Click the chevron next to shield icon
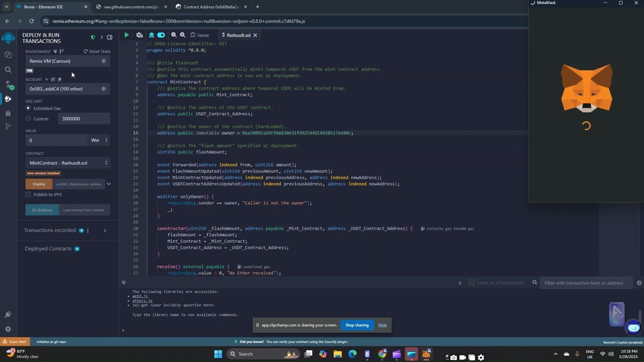Screen dimensions: 644x362 pos(101,38)
